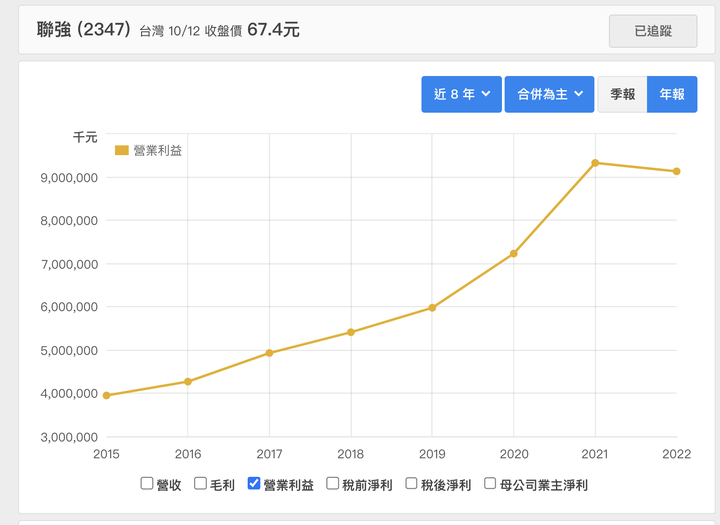
Task: Select the 2022 data point on chart
Action: pyautogui.click(x=676, y=171)
